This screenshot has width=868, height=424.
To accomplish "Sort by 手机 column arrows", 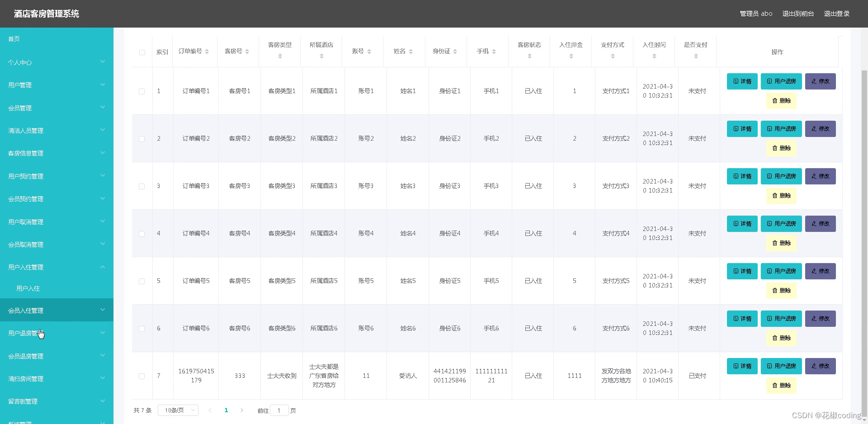I will tap(494, 52).
